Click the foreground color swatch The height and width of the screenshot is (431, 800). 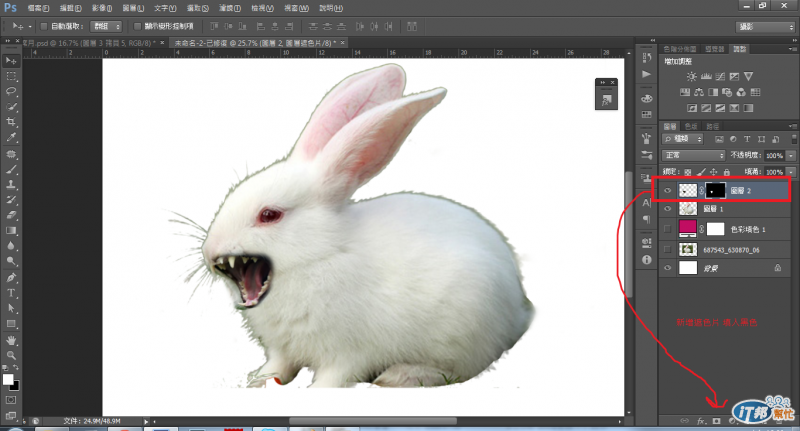9,379
